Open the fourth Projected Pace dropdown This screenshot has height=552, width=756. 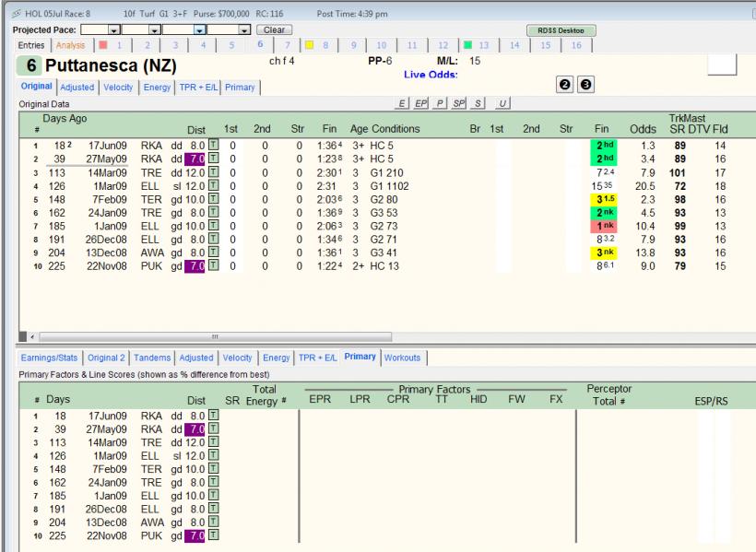pos(244,29)
